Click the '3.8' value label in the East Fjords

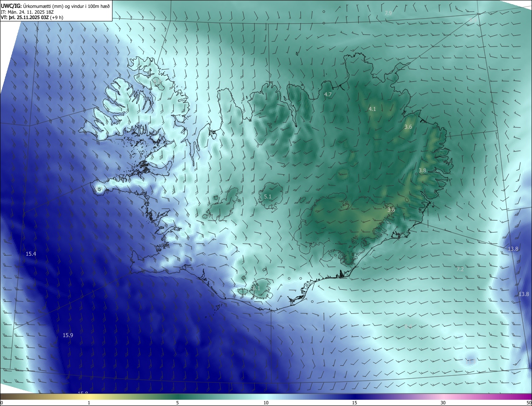[422, 171]
